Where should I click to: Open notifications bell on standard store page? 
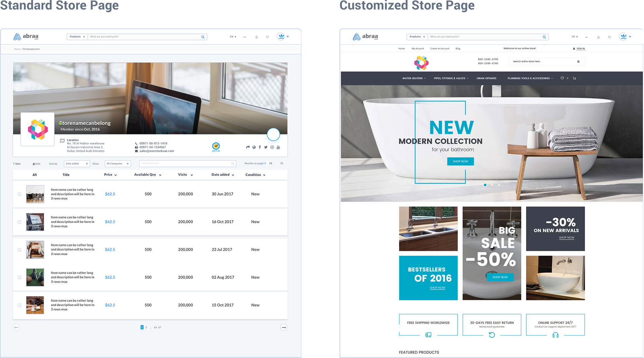coord(257,37)
